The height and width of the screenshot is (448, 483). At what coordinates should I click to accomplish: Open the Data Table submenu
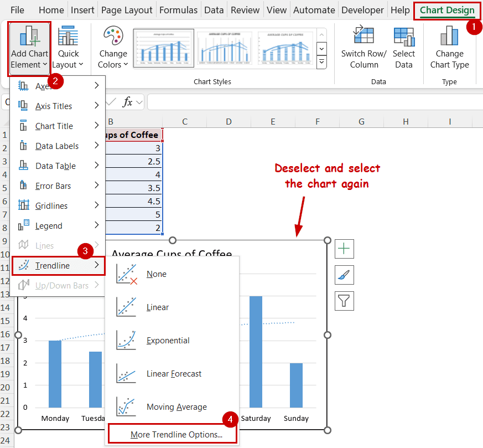coord(58,166)
